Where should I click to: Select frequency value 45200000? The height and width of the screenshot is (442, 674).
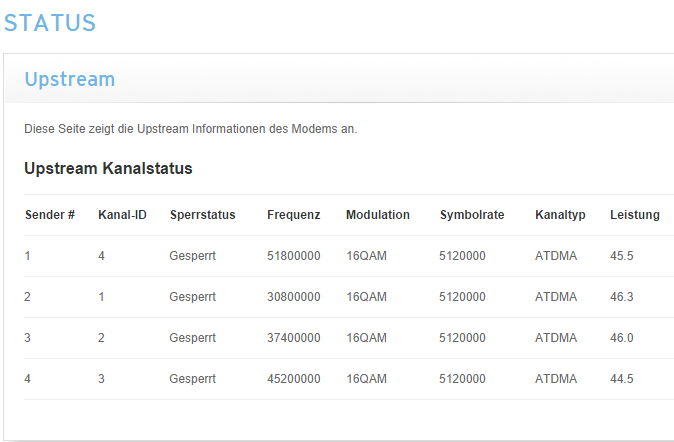click(x=294, y=379)
